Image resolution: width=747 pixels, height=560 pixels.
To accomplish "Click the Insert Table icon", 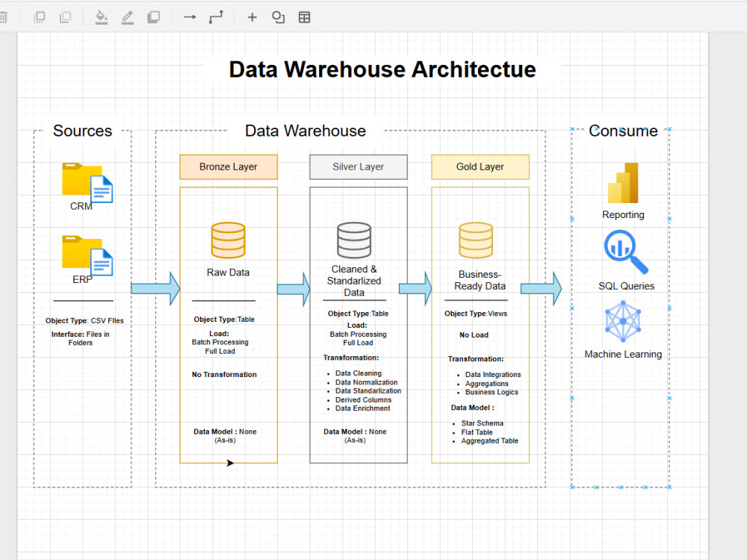I will [x=305, y=18].
